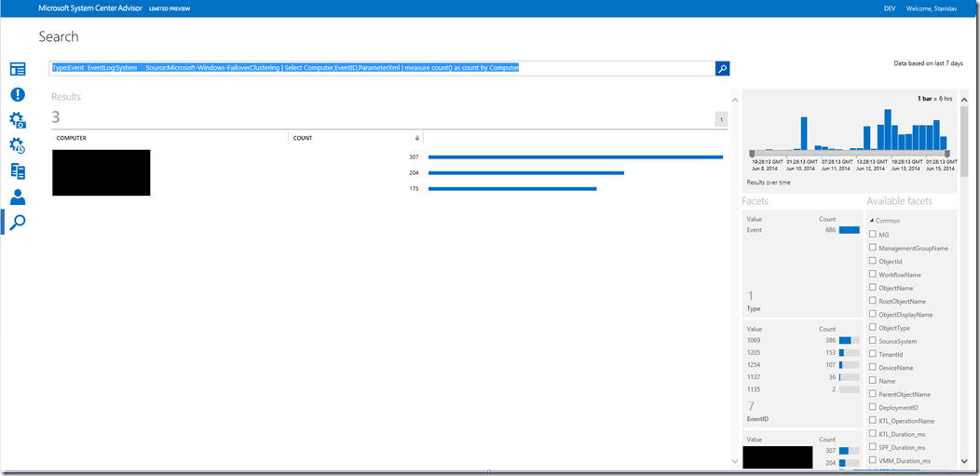
Task: Run query with the search magnifier button
Action: [722, 68]
